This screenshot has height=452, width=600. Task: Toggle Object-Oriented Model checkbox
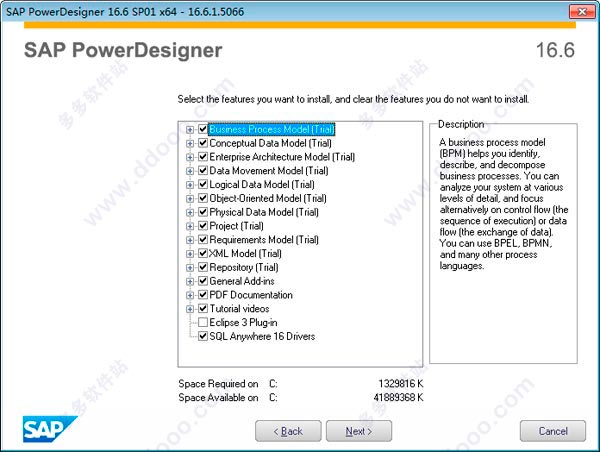pyautogui.click(x=203, y=198)
